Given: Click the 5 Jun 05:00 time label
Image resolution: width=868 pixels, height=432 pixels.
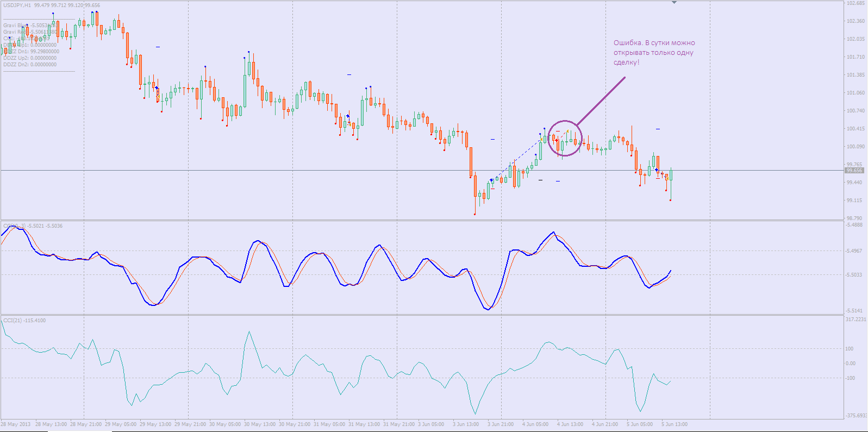Looking at the screenshot, I should pyautogui.click(x=640, y=424).
